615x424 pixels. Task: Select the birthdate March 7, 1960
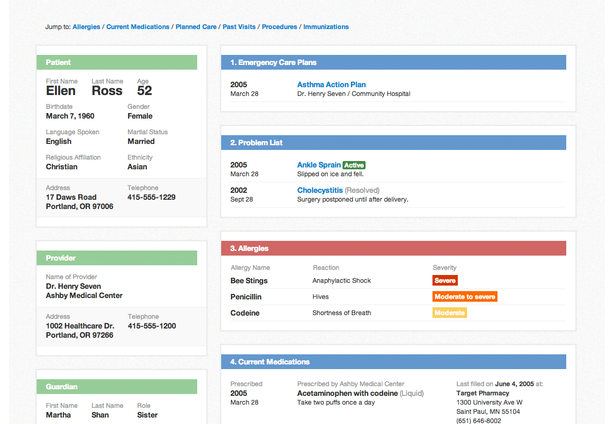point(70,116)
